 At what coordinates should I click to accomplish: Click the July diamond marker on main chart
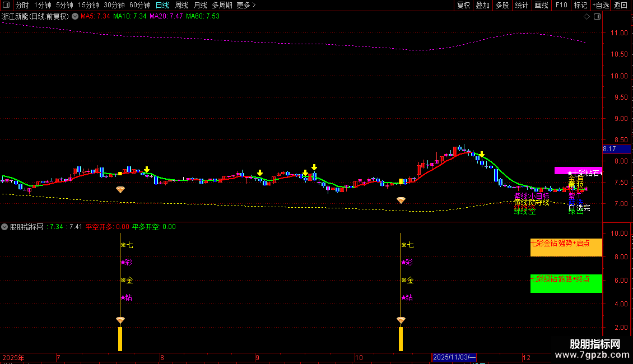[120, 189]
